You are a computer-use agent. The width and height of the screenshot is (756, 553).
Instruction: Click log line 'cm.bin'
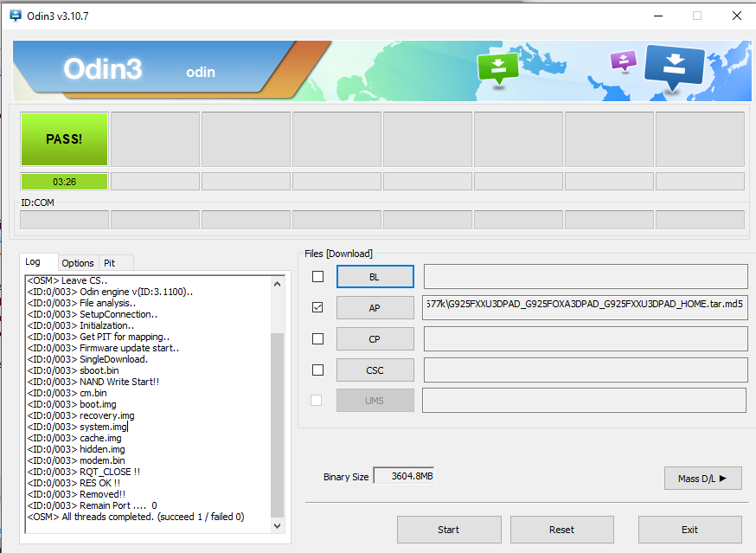coord(67,393)
